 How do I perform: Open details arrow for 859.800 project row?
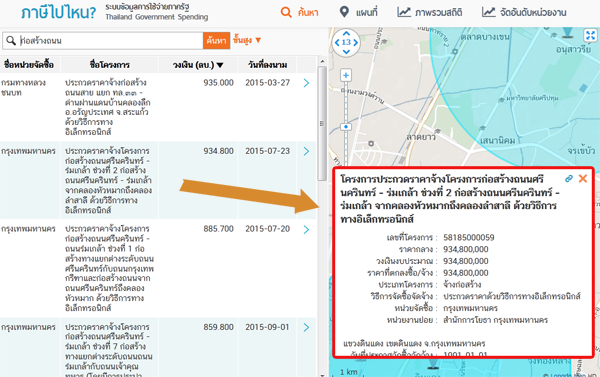(306, 327)
